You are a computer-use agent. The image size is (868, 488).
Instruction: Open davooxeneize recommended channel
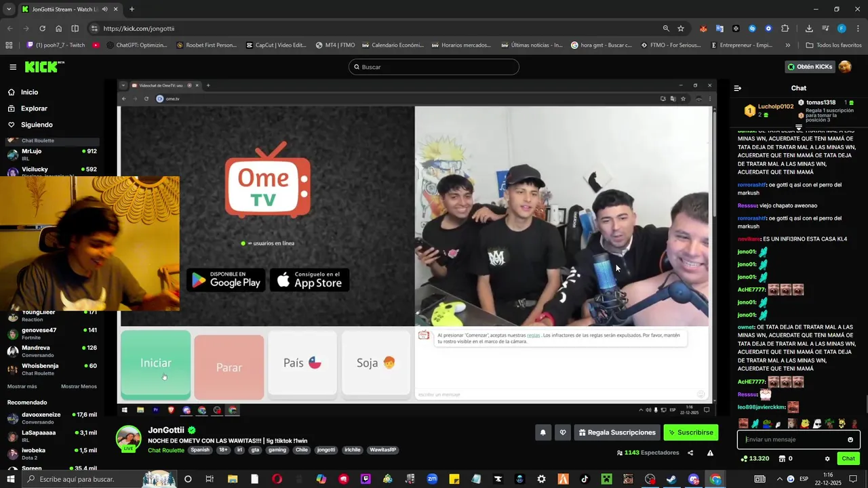coord(52,418)
